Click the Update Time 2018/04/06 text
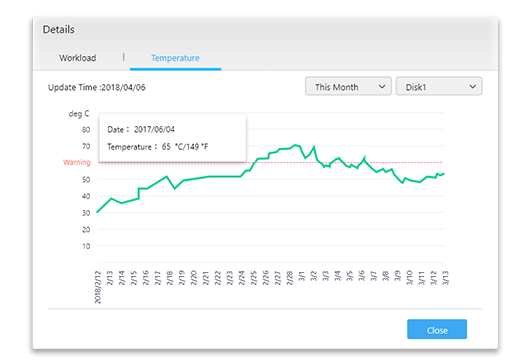Image resolution: width=520 pixels, height=361 pixels. point(97,87)
